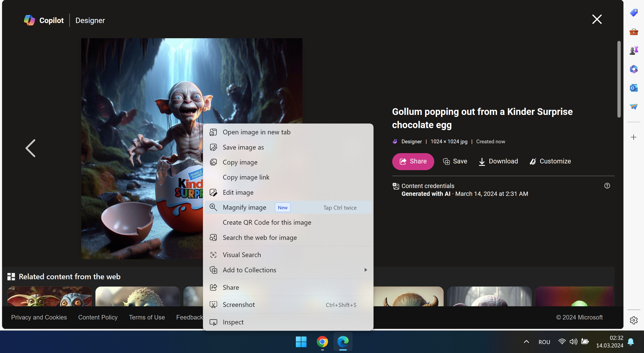Image resolution: width=644 pixels, height=353 pixels.
Task: Open clock showing 02:32 14.03.2024
Action: point(610,342)
